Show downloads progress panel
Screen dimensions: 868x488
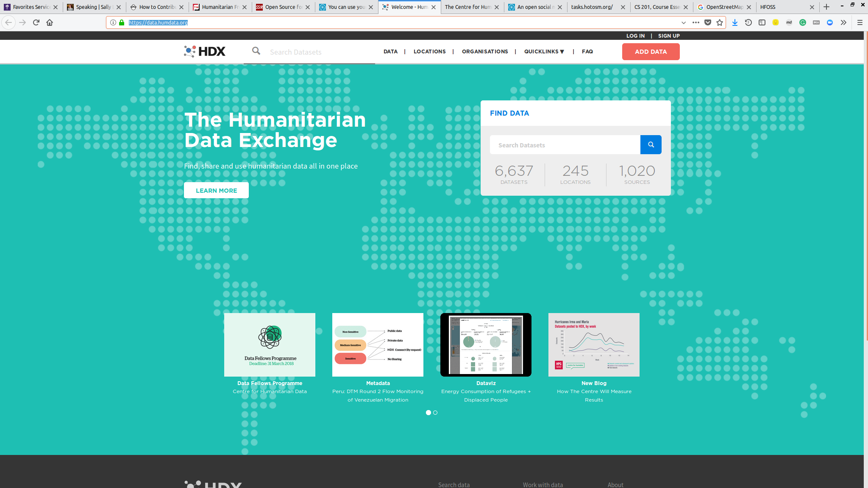735,22
